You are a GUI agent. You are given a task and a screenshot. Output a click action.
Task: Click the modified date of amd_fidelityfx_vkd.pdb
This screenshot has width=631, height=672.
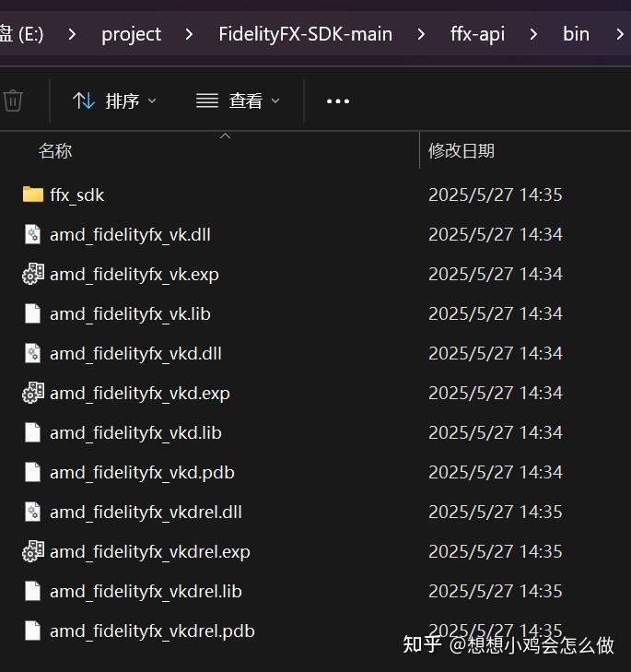[x=496, y=472]
